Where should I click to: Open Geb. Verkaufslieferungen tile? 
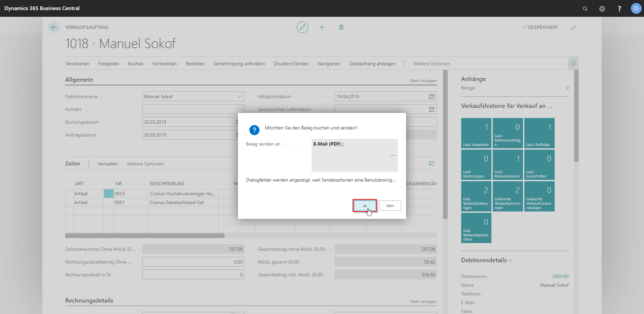(476, 196)
